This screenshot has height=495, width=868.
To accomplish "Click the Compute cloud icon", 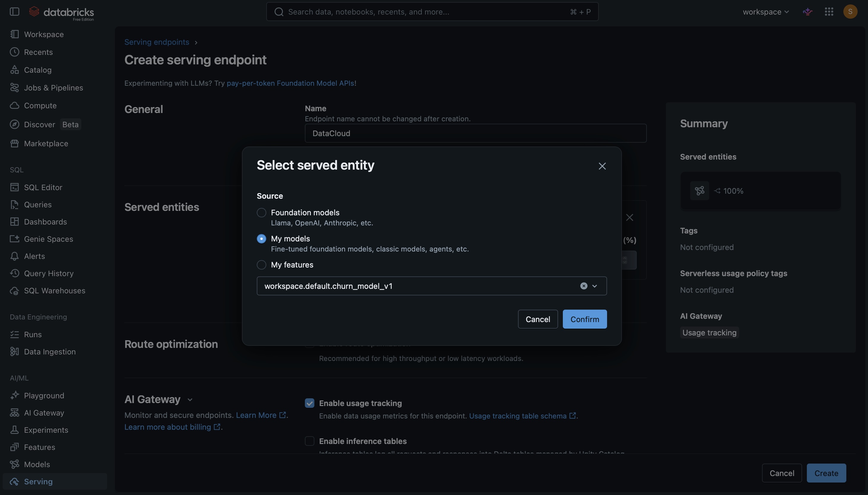I will [x=14, y=105].
